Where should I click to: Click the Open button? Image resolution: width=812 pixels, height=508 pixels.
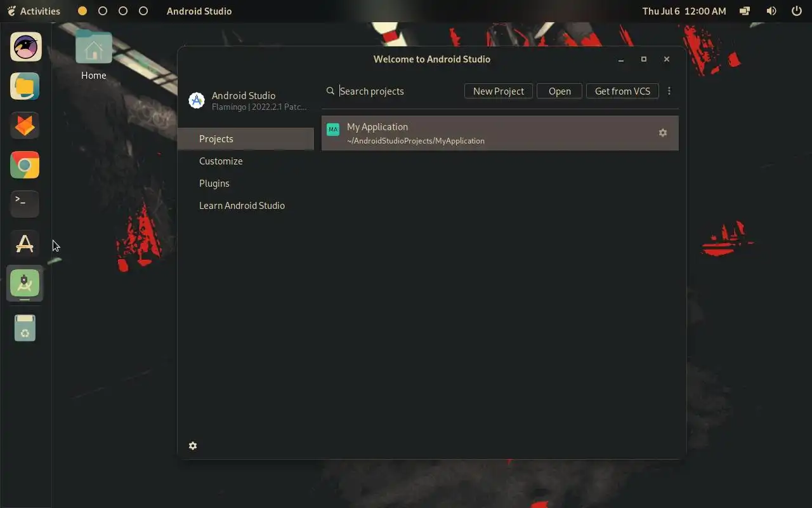click(560, 91)
